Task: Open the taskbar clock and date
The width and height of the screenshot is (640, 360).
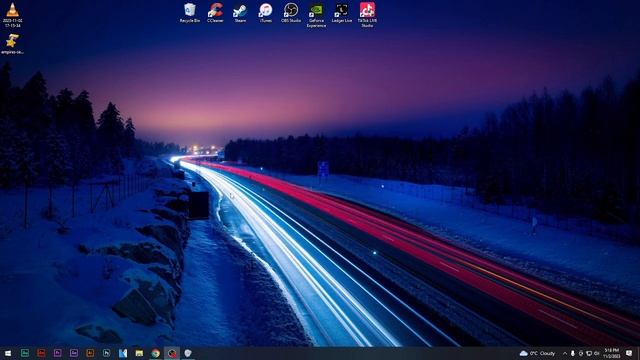Action: (x=612, y=353)
